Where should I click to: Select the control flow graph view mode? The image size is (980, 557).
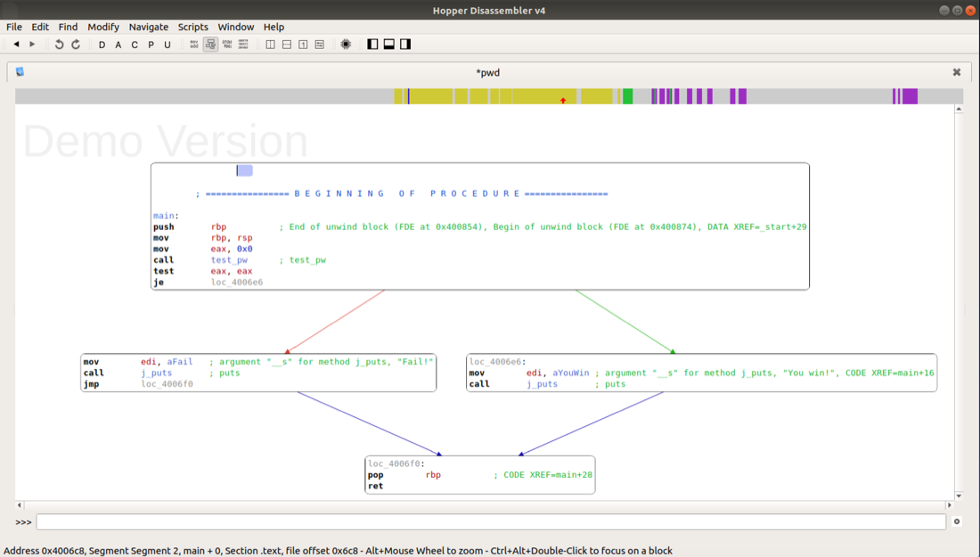pyautogui.click(x=210, y=45)
